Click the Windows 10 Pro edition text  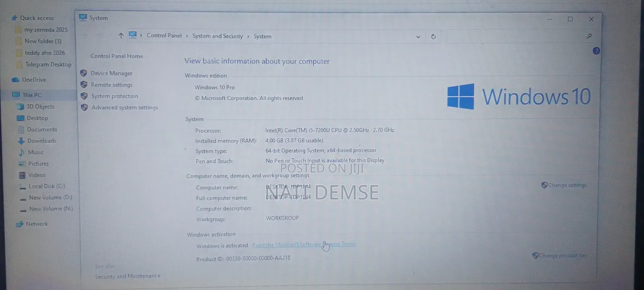(215, 87)
